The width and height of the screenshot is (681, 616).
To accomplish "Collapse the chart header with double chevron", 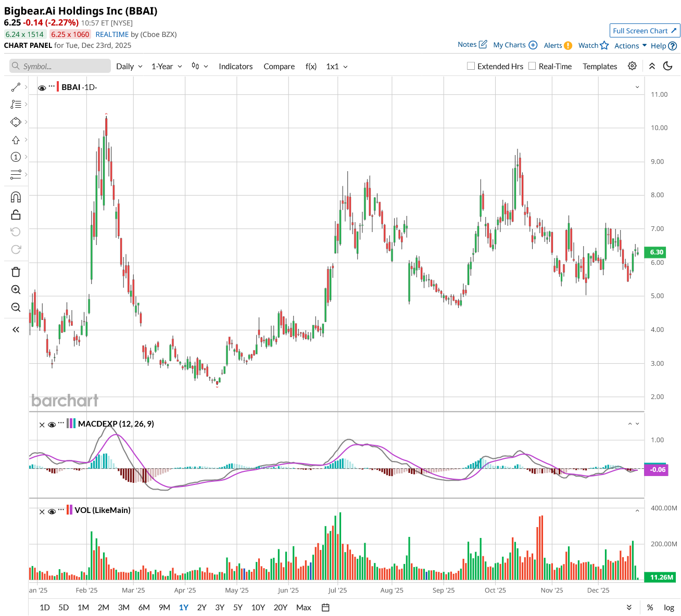I will [652, 66].
